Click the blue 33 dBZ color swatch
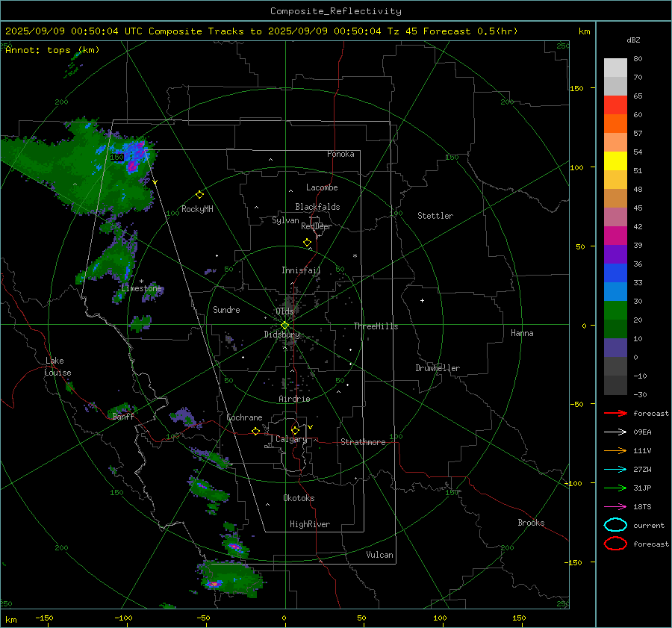The height and width of the screenshot is (628, 672). coord(615,273)
